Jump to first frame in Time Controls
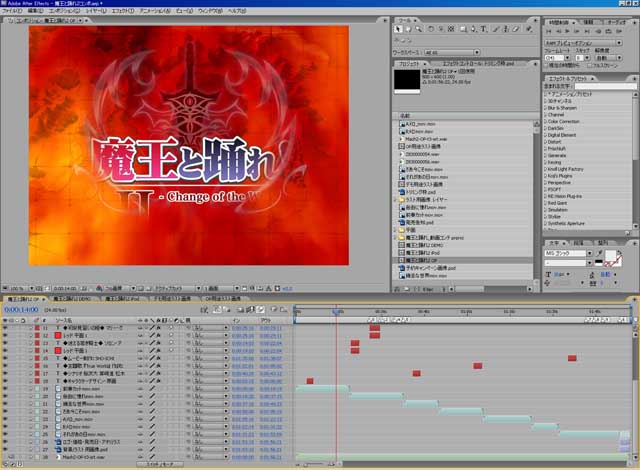Viewport: 640px width, 470px height. tap(549, 31)
